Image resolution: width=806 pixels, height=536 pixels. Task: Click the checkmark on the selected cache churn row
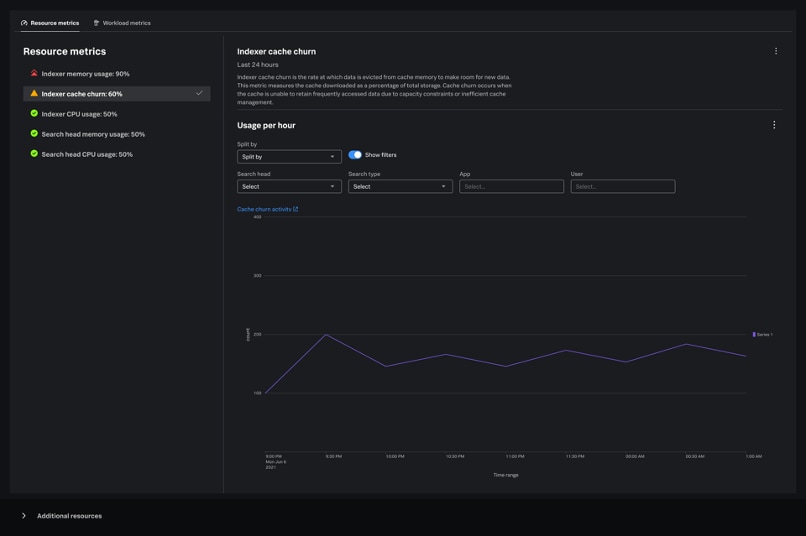[199, 94]
